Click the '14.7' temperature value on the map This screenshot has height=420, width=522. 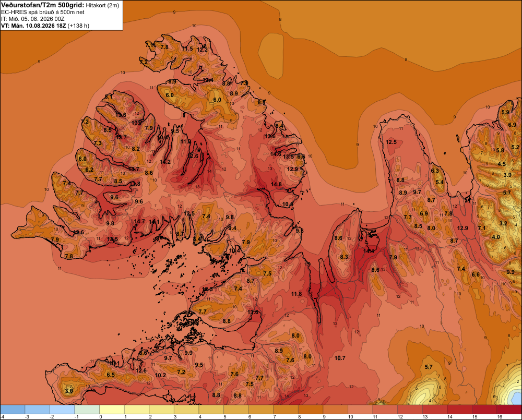coord(139,221)
